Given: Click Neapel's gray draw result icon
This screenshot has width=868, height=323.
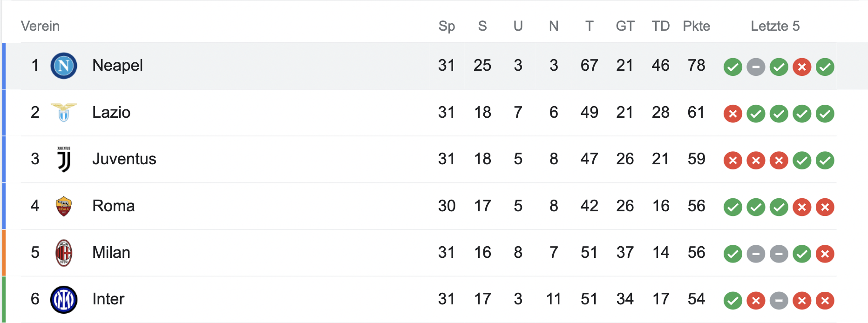Looking at the screenshot, I should click(756, 67).
